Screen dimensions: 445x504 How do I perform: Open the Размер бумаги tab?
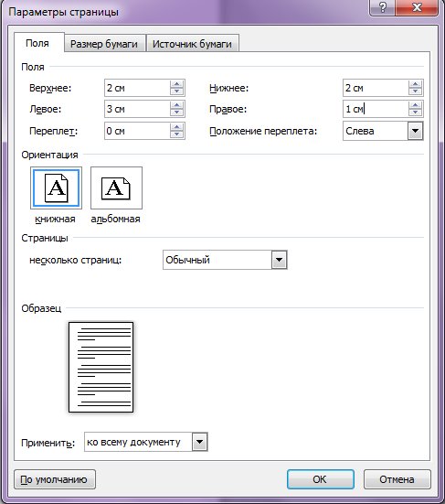tap(104, 44)
